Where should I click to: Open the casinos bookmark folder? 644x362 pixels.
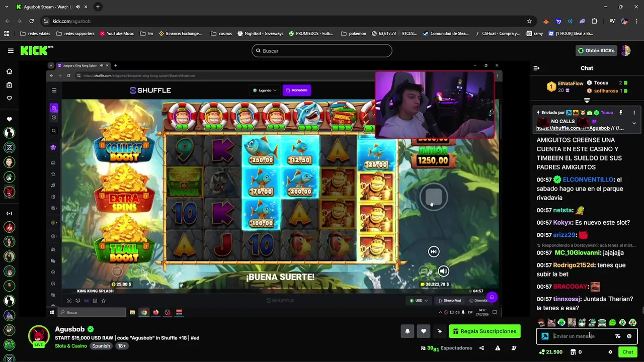point(221,34)
